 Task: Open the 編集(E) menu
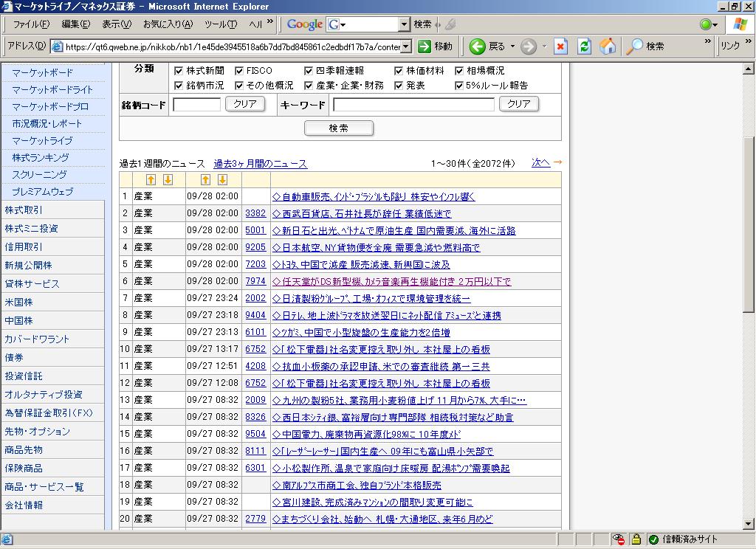[76, 24]
